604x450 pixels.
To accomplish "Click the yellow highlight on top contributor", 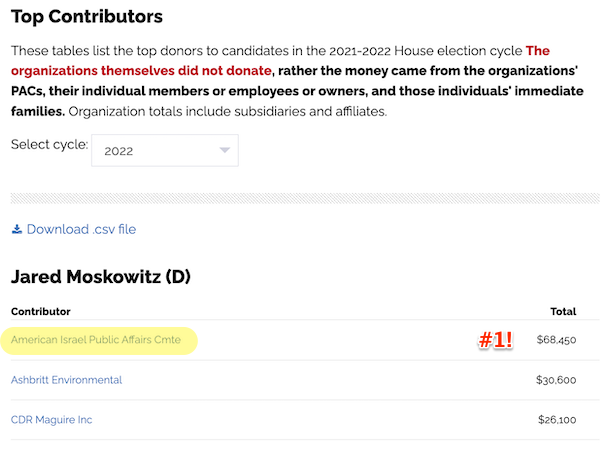I will (99, 341).
